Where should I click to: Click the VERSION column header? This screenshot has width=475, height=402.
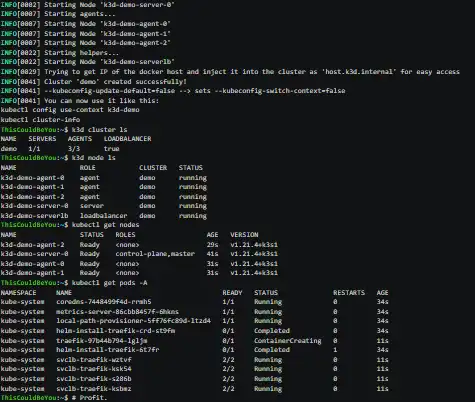[244, 235]
